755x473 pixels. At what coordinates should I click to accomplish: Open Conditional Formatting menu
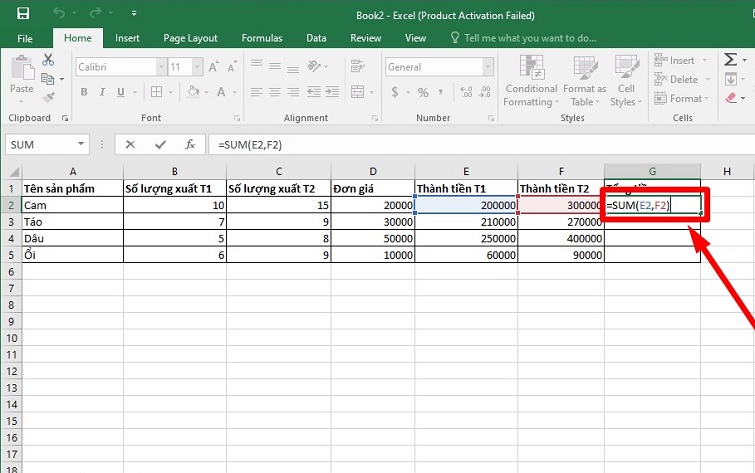(531, 80)
